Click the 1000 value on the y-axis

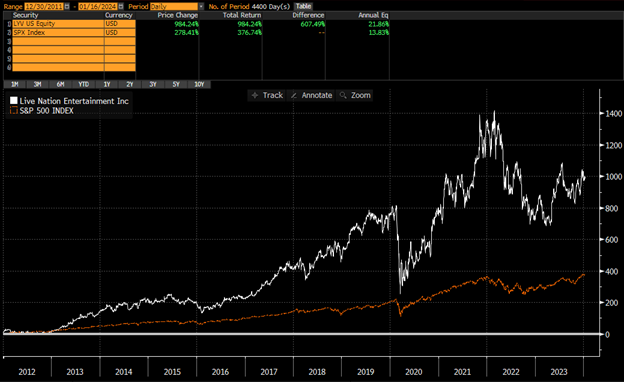(x=614, y=177)
